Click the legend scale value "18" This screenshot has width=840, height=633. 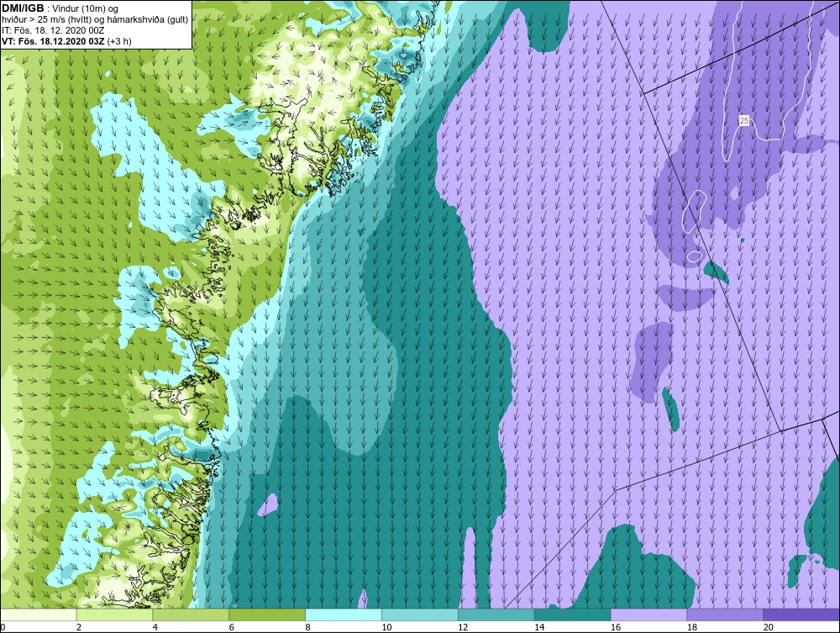(x=691, y=627)
